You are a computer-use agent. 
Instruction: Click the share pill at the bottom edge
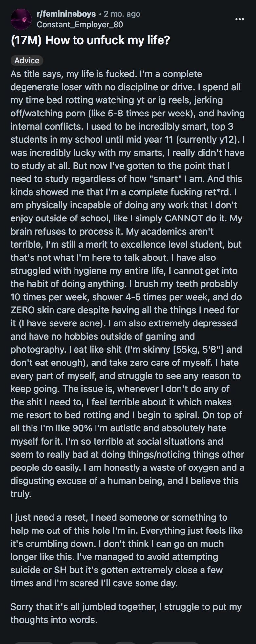174,642
